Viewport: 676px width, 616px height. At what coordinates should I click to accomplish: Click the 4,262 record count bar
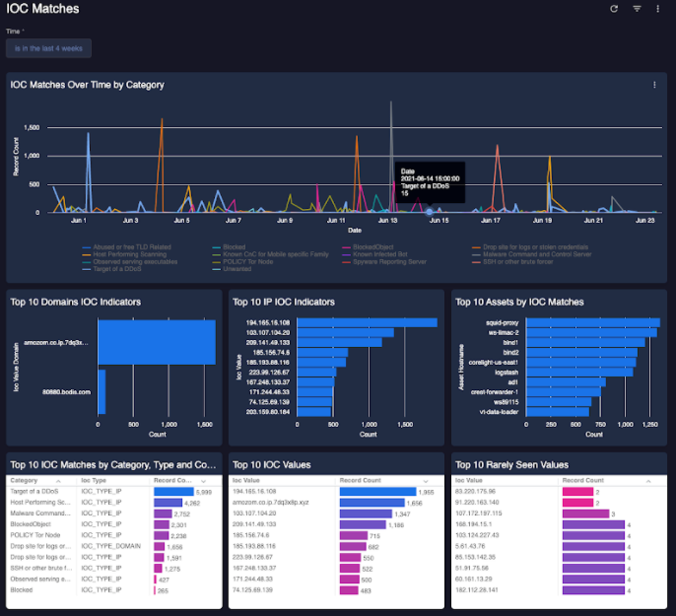point(169,503)
